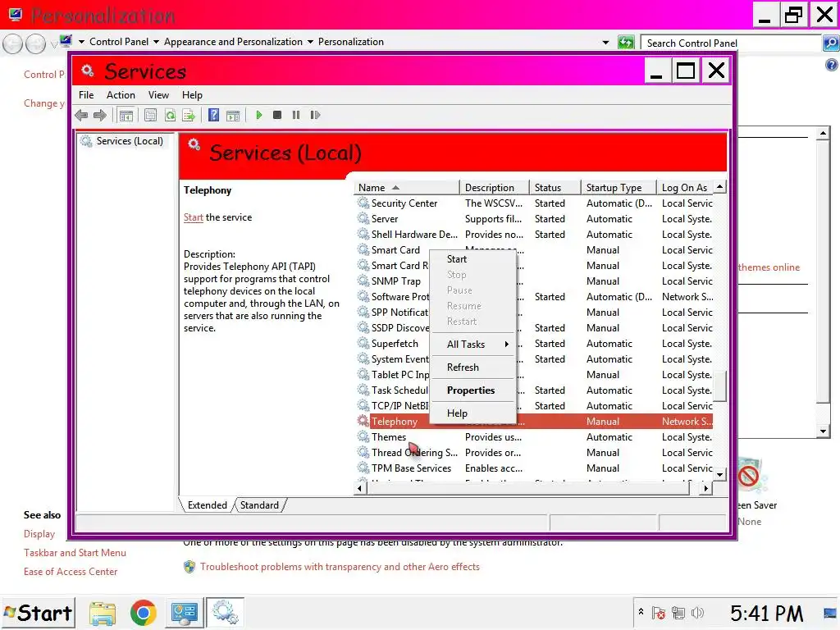
Task: Choose Start in the context menu
Action: (x=472, y=259)
